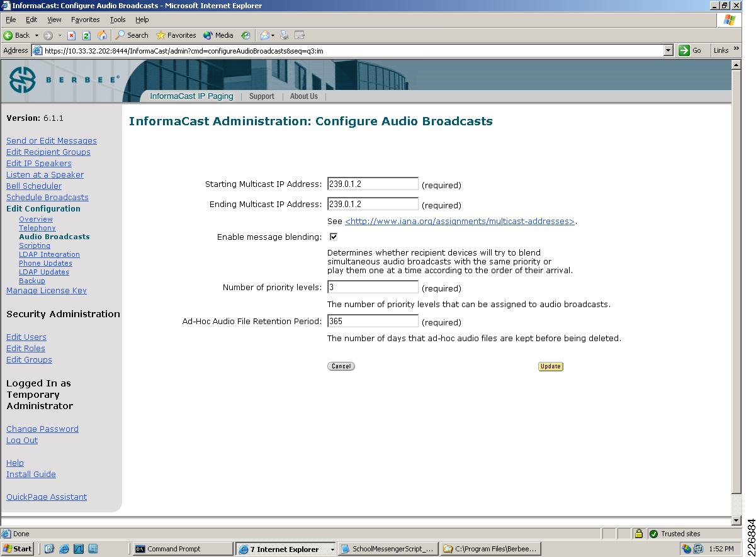Click the Mail envelope icon
This screenshot has height=557, width=756.
tap(264, 35)
